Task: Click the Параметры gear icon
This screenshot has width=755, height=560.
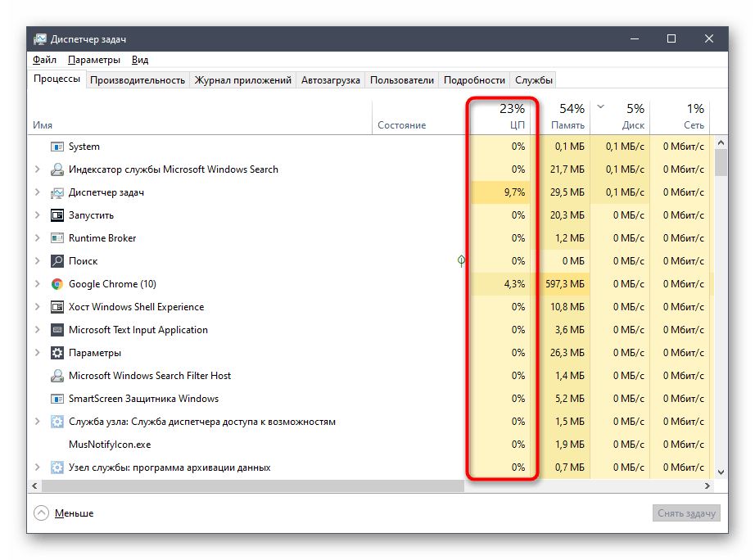Action: 57,353
